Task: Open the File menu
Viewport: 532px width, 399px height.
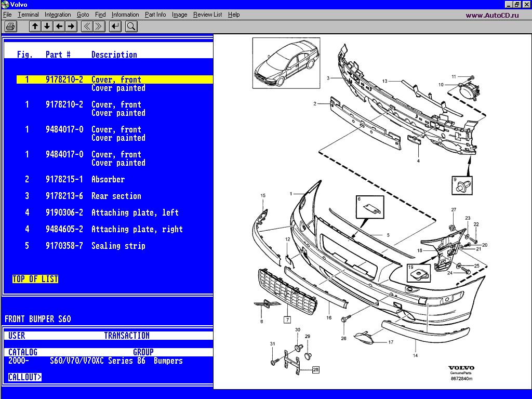Action: pyautogui.click(x=7, y=15)
